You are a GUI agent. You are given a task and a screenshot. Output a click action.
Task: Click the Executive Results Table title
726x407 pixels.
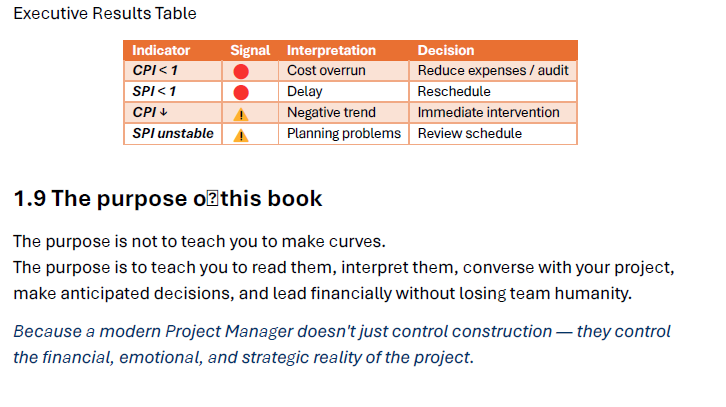(105, 13)
